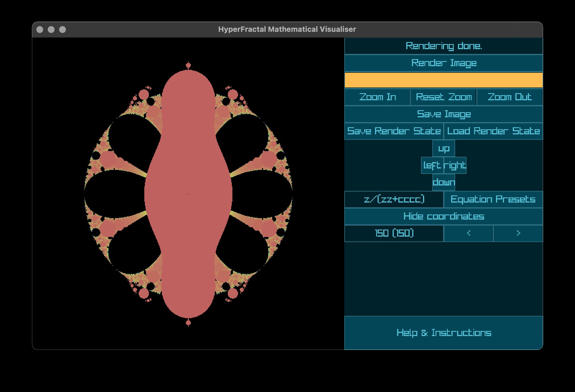
Task: Increase iterations with the > arrow
Action: (x=518, y=233)
